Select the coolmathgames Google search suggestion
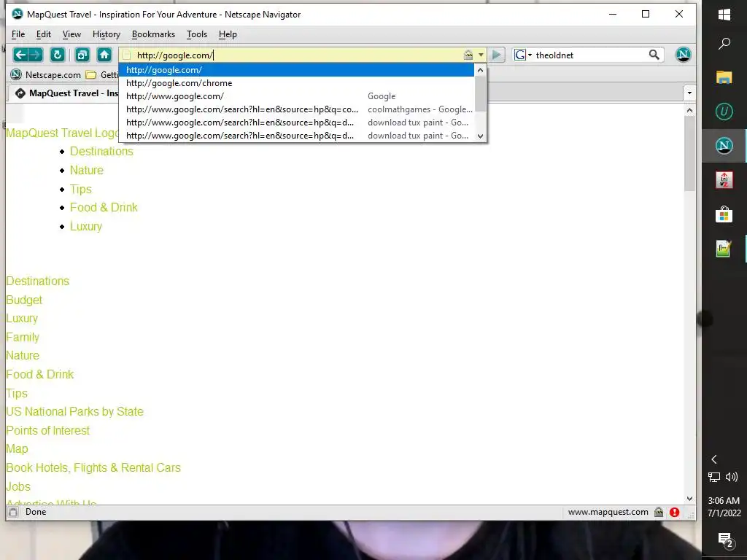Screen dimensions: 747x560 tap(297, 109)
